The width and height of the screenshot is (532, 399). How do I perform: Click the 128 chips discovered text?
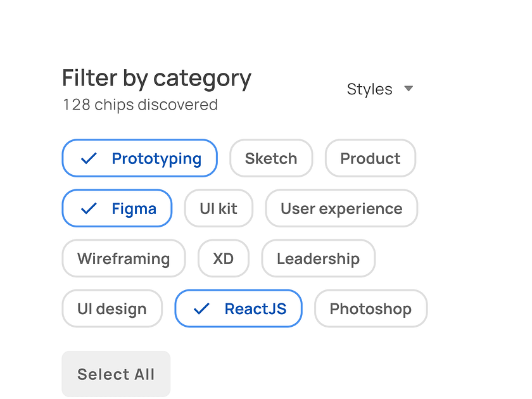point(139,105)
